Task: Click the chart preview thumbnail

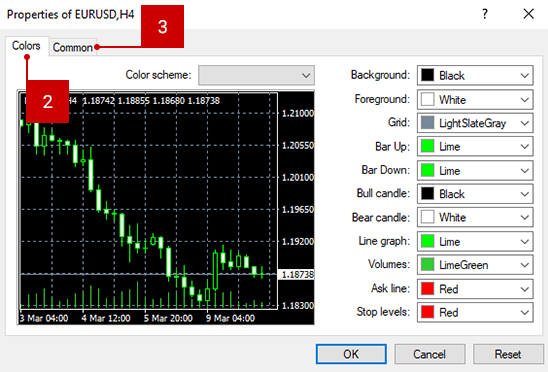Action: [x=166, y=207]
